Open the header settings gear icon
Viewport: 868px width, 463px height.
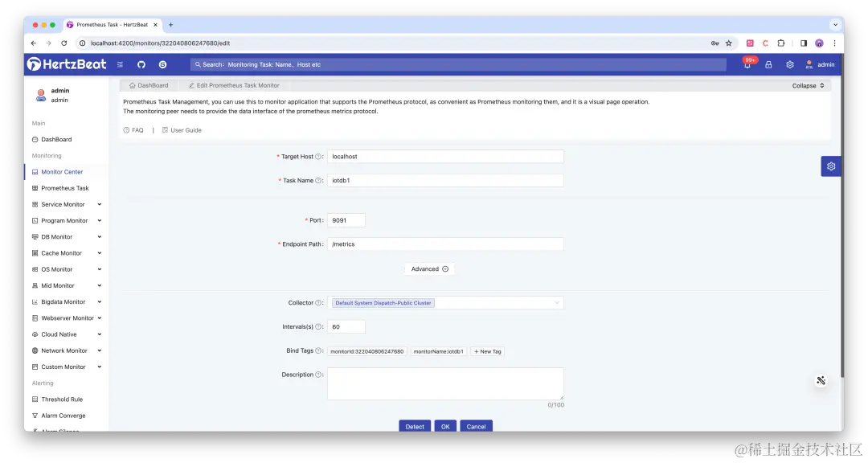tap(790, 65)
